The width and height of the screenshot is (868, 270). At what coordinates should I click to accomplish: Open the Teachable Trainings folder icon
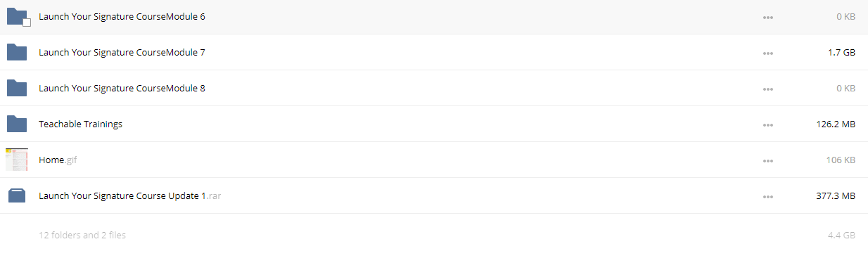click(x=16, y=124)
